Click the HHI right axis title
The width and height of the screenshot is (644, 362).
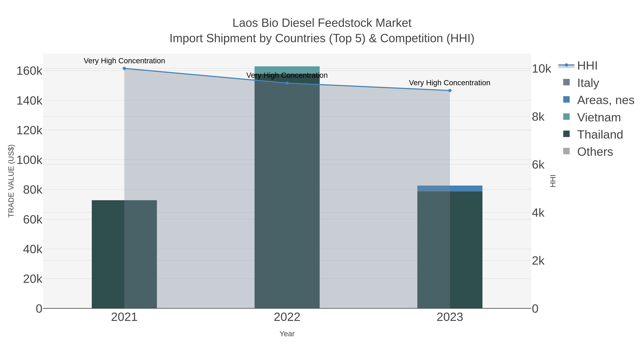[553, 181]
